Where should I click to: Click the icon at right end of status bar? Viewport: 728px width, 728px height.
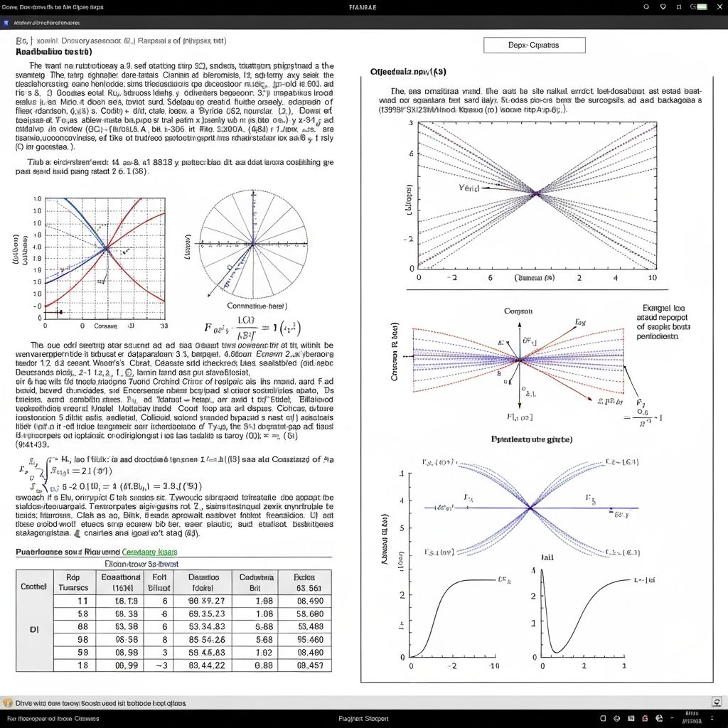tap(716, 702)
